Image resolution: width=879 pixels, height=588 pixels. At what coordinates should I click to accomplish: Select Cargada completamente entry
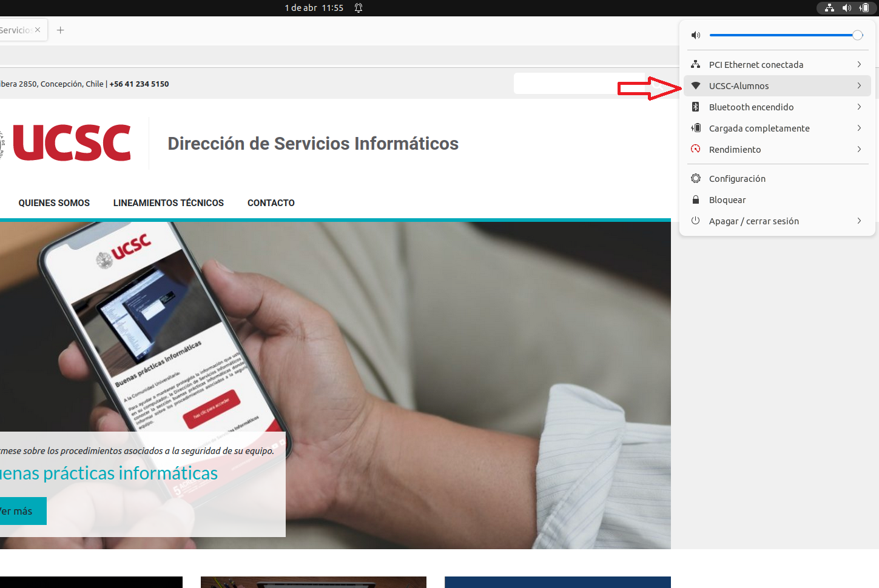click(777, 128)
